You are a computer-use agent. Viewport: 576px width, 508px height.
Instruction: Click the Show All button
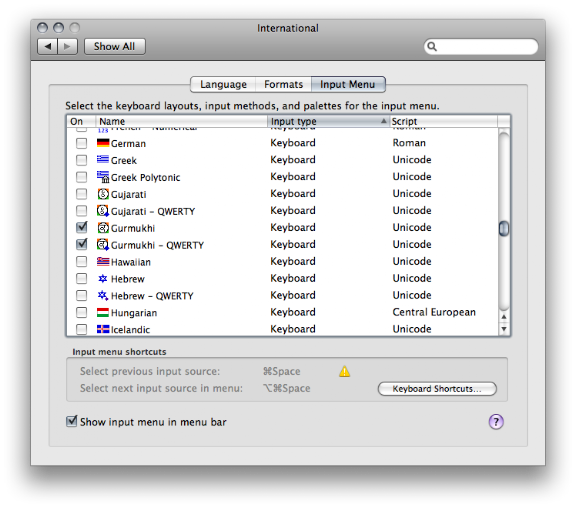click(115, 46)
